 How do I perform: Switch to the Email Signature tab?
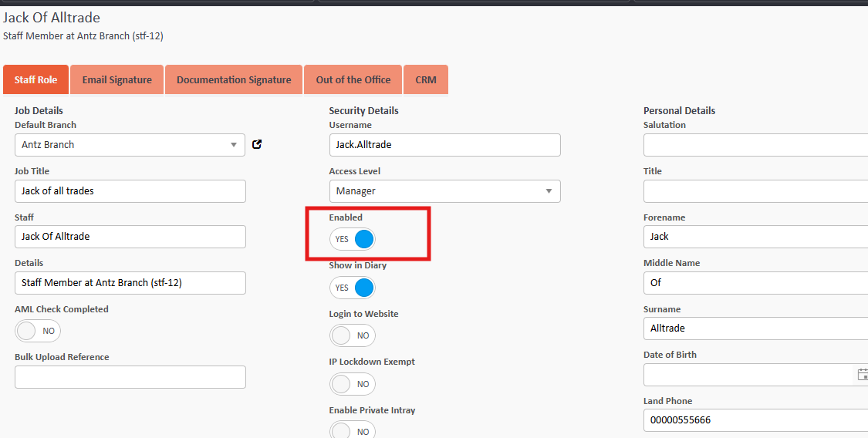coord(117,79)
